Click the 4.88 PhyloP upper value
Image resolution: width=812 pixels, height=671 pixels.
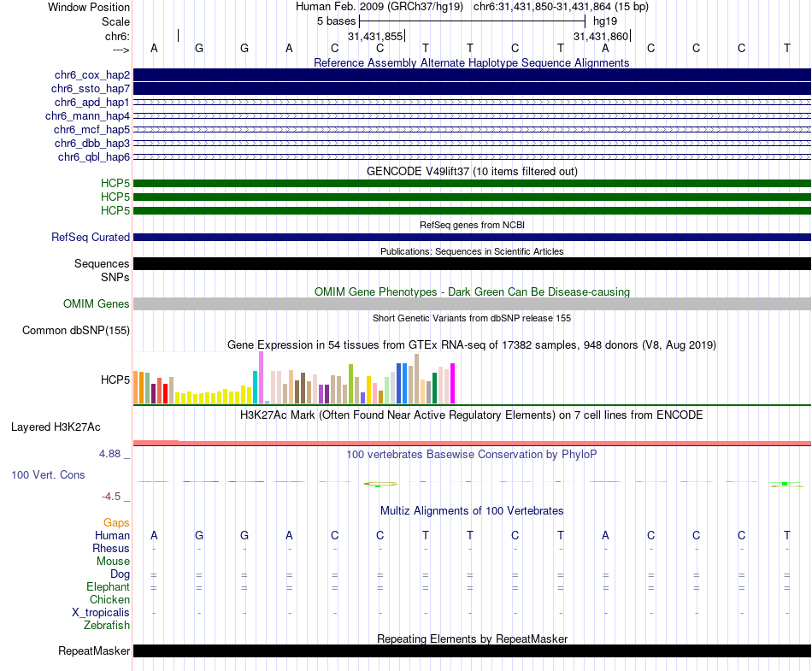coord(109,454)
